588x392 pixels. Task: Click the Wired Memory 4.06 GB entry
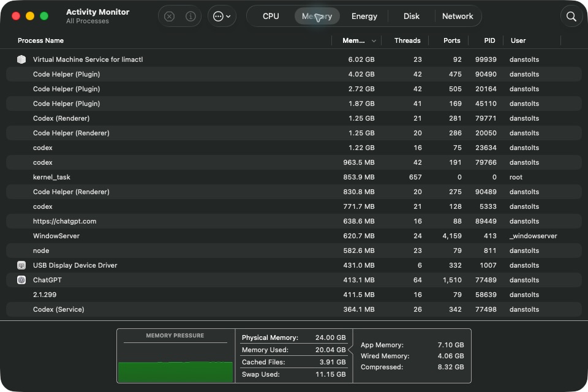tap(412, 356)
